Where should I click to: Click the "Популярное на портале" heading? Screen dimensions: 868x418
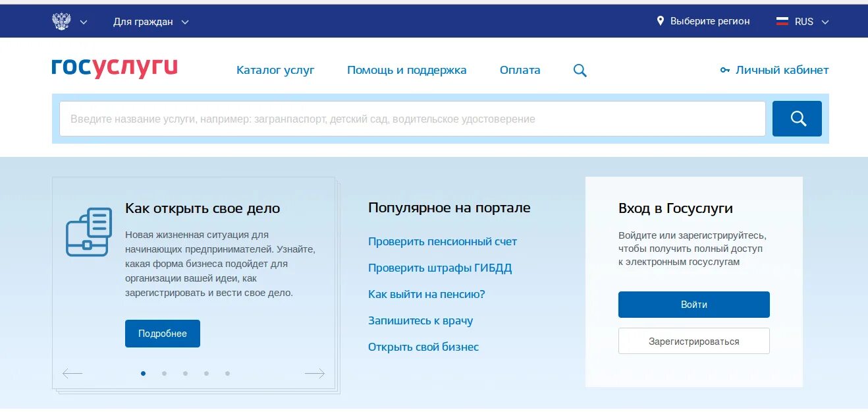[x=449, y=208]
